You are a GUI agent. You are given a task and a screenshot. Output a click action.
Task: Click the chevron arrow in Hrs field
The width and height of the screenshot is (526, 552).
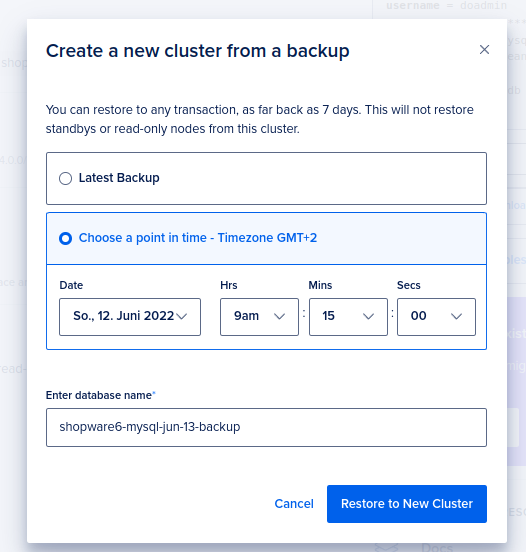pos(280,316)
